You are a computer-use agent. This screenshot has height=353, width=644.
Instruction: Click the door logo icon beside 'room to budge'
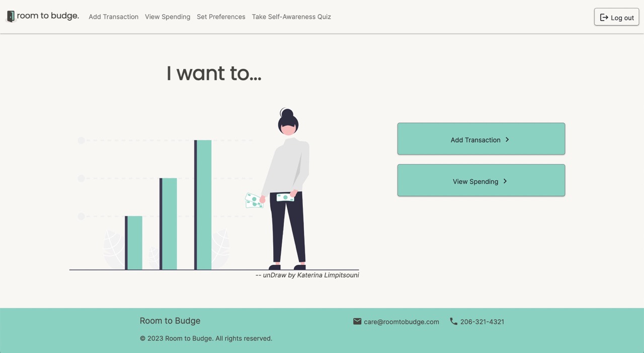click(x=10, y=16)
